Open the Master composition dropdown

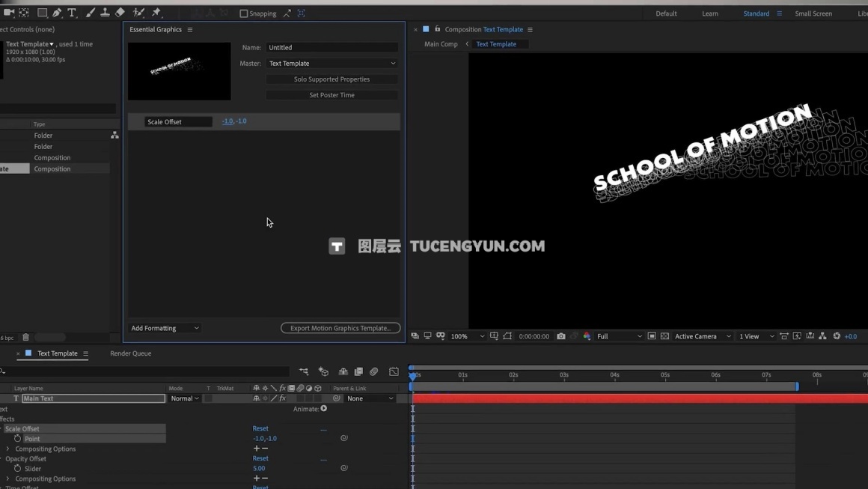pyautogui.click(x=332, y=63)
